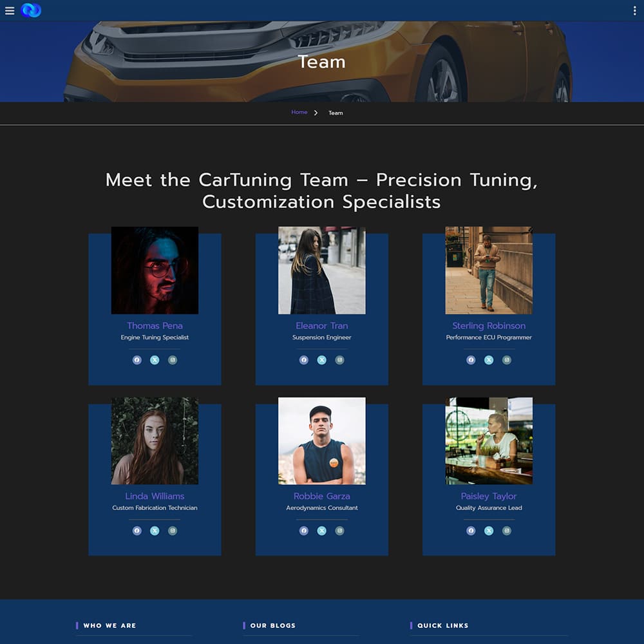Open Robbie Garza's X (Twitter) icon
Screen dimensions: 644x644
[321, 531]
